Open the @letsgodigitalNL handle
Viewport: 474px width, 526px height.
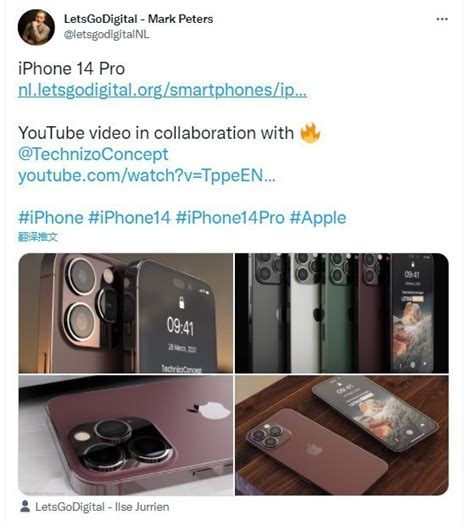107,34
